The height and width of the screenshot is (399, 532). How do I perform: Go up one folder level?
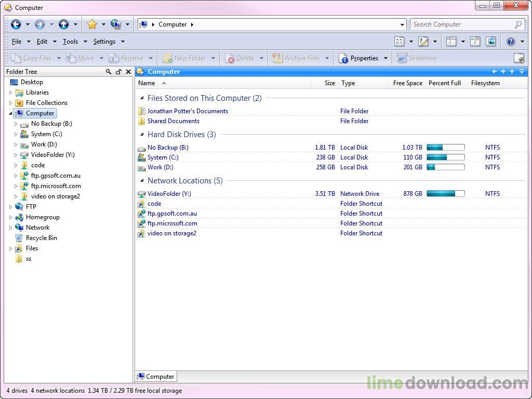(x=63, y=24)
